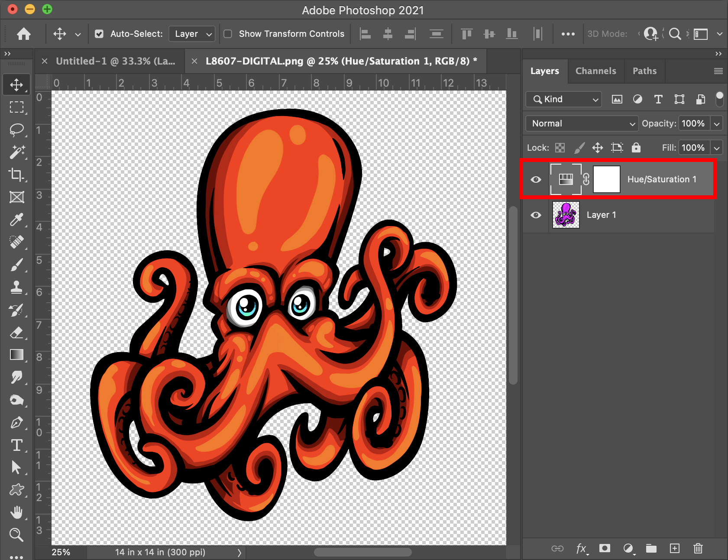
Task: Select the Magic Wand tool
Action: (x=16, y=152)
